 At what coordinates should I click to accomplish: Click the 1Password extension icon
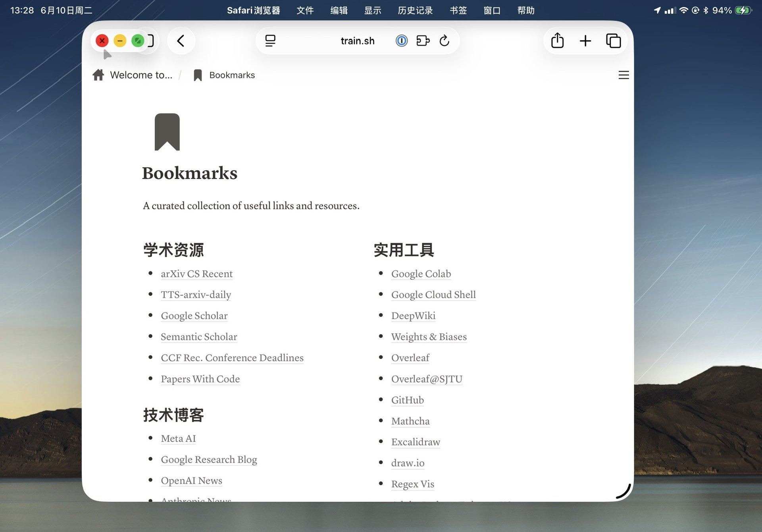pyautogui.click(x=402, y=40)
